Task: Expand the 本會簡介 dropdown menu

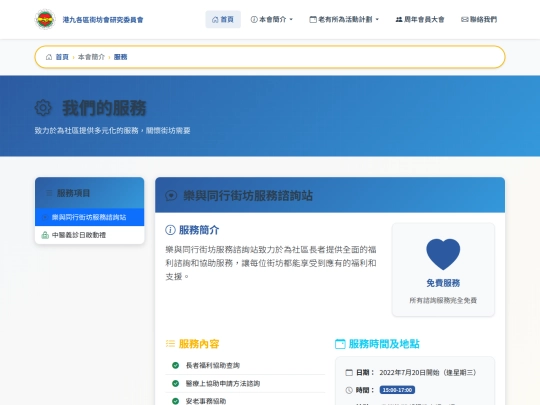Action: (x=272, y=19)
